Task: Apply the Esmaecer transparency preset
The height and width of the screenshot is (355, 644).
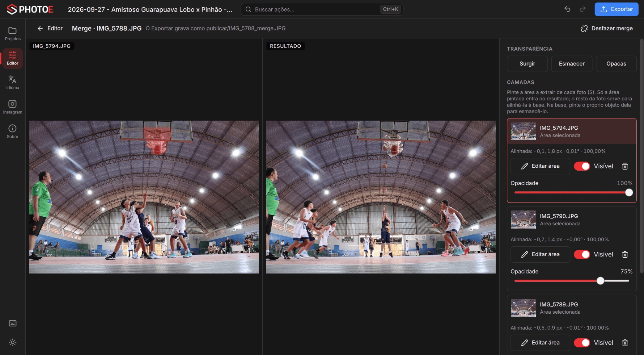Action: point(572,64)
